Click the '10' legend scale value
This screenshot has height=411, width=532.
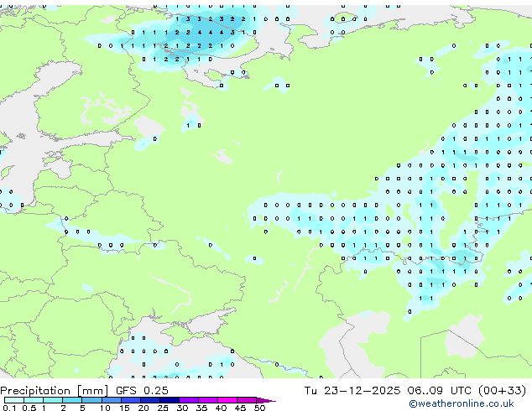[105, 408]
